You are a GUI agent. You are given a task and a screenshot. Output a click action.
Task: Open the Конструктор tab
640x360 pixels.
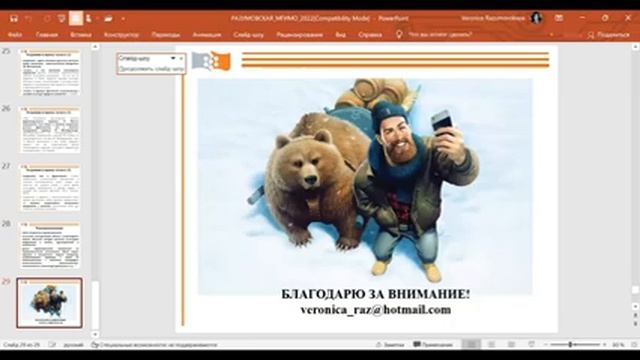tap(121, 35)
